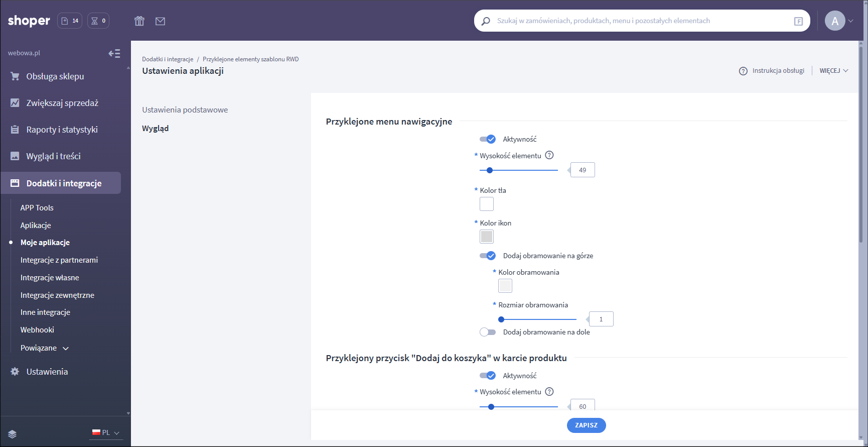The width and height of the screenshot is (868, 447).
Task: Expand the Powiązane submenu
Action: (x=45, y=348)
